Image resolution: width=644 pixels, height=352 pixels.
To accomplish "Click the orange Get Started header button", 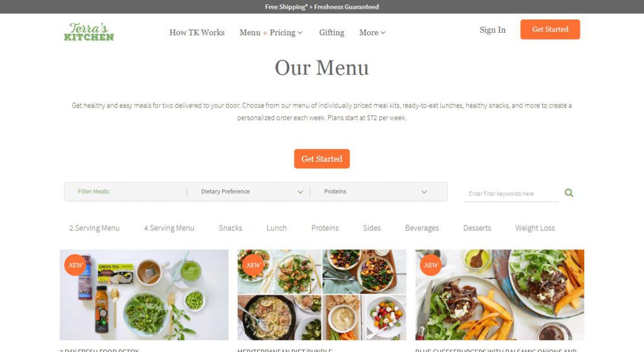I will pyautogui.click(x=550, y=29).
